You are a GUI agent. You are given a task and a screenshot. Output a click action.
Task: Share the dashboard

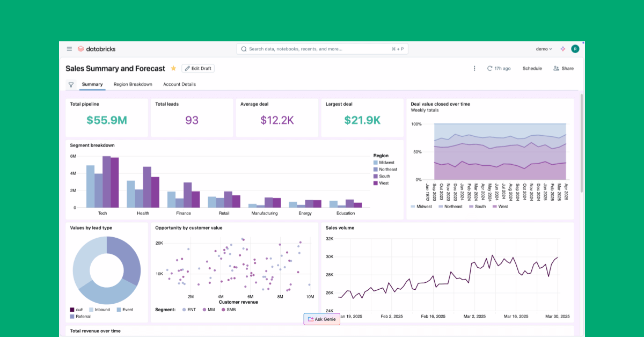point(563,69)
